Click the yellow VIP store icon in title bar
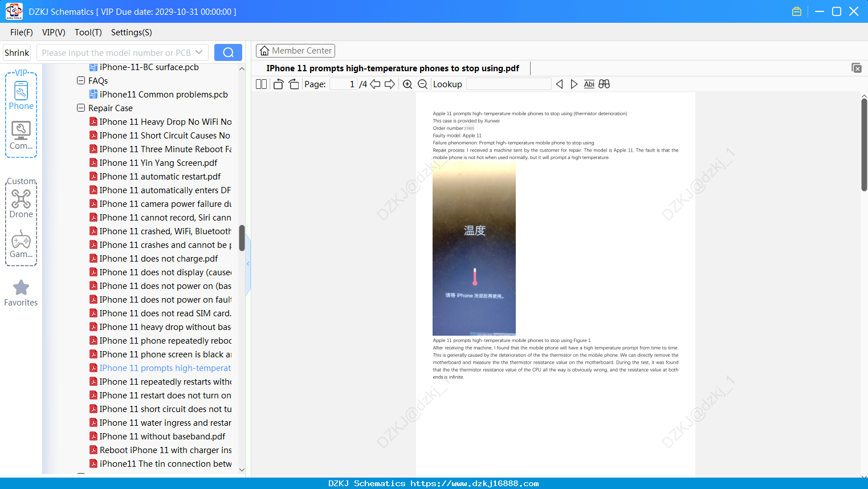Screen dimensions: 868x489 pos(797,11)
